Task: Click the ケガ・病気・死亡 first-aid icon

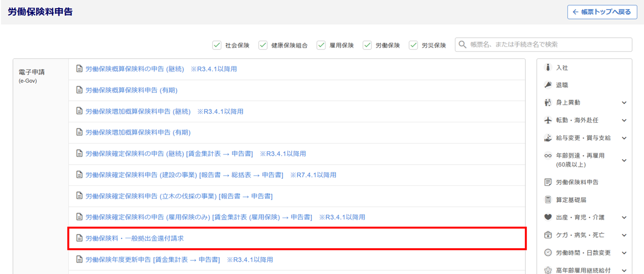Action: 548,235
